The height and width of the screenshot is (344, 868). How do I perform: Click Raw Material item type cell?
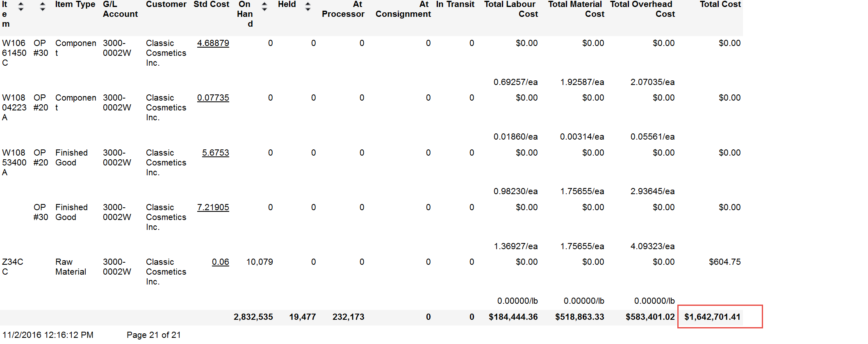click(71, 267)
